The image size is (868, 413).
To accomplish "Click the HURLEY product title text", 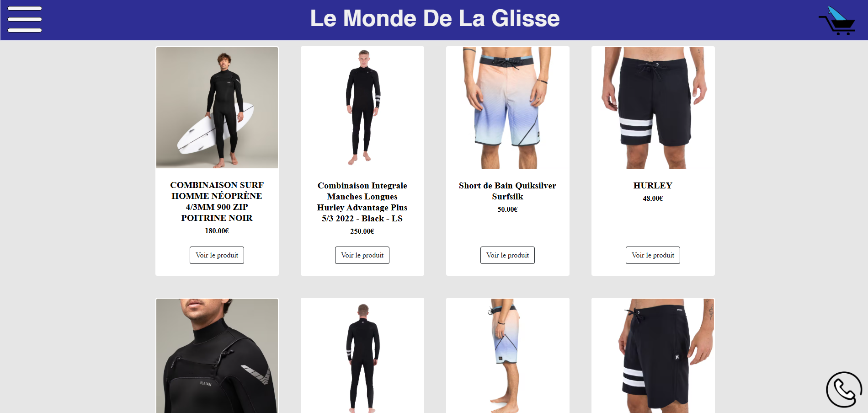I will coord(653,185).
